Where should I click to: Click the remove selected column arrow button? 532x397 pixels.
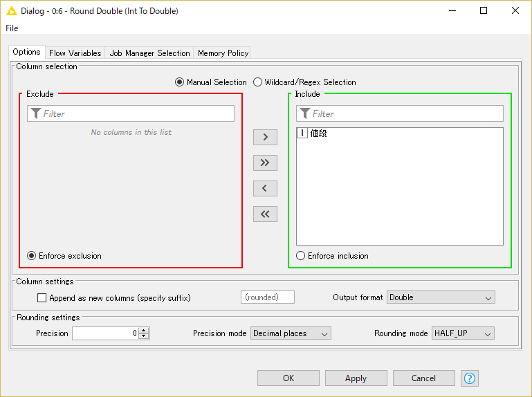(265, 188)
